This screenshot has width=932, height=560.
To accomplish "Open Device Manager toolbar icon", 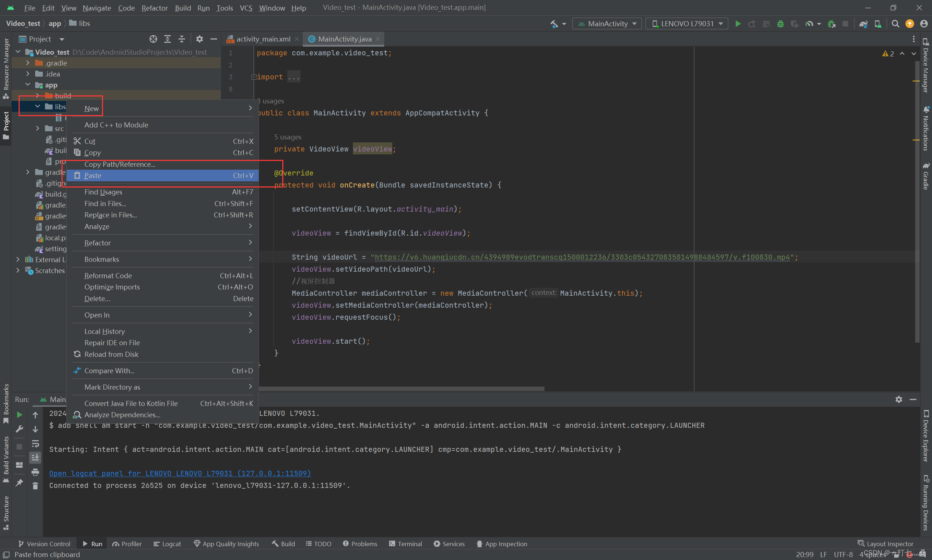I will point(878,24).
